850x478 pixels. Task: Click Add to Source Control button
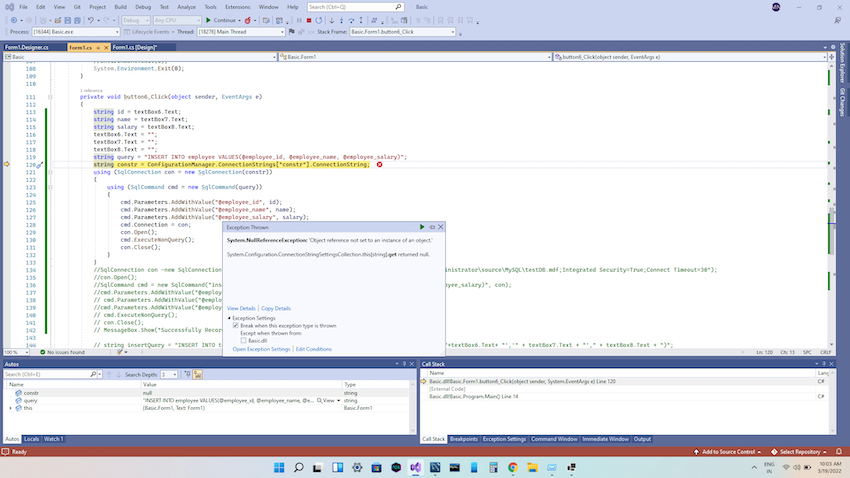[727, 451]
